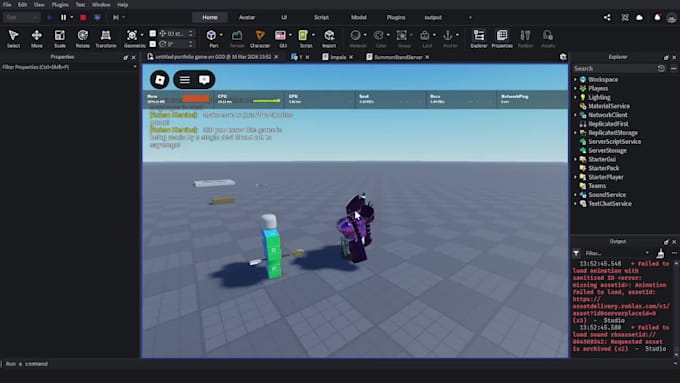Choose the Scale tool

coord(60,38)
